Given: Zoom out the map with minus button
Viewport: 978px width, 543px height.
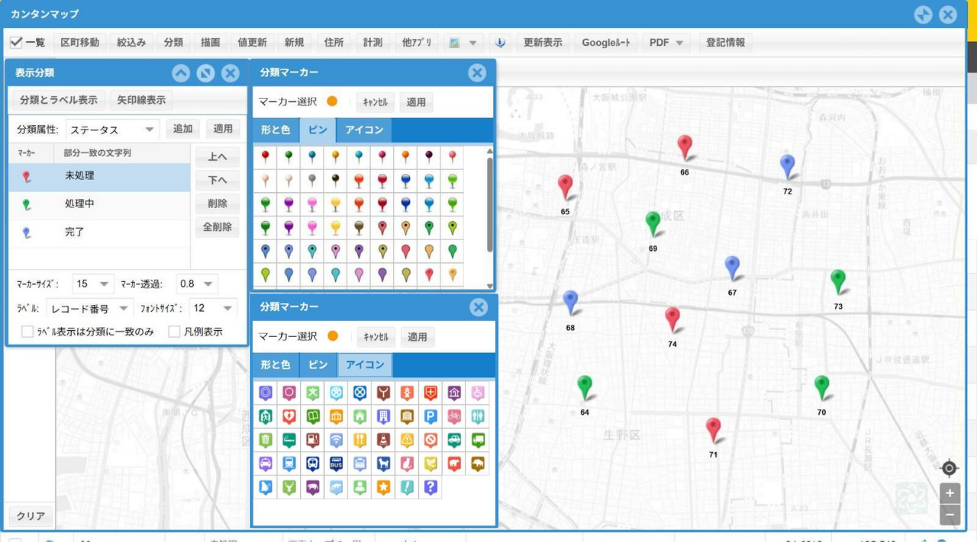Looking at the screenshot, I should click(x=950, y=515).
